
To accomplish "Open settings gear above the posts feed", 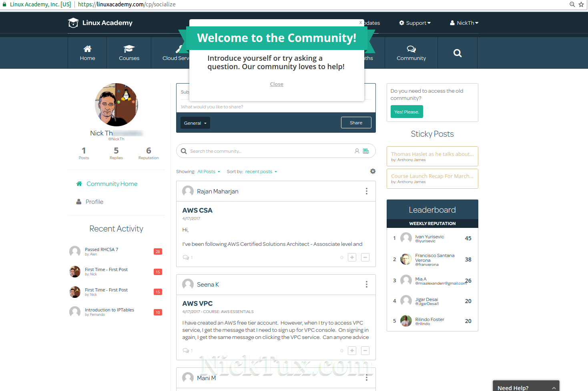I will 373,171.
